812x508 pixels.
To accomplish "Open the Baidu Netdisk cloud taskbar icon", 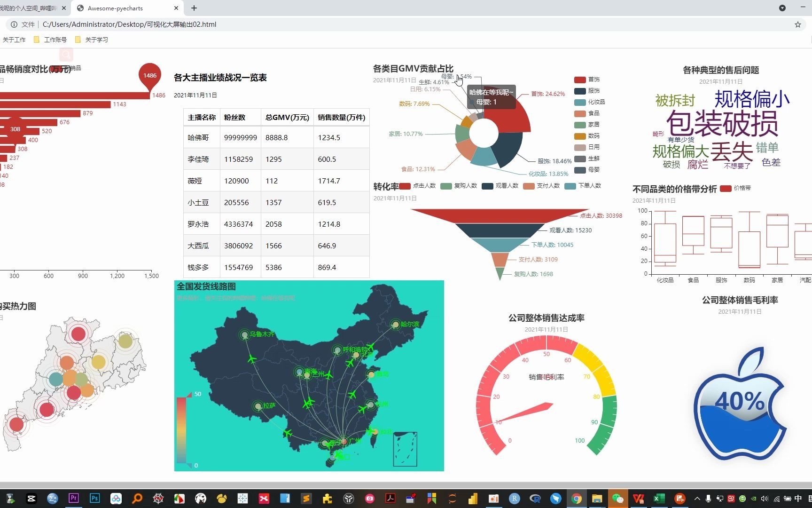I will point(116,499).
